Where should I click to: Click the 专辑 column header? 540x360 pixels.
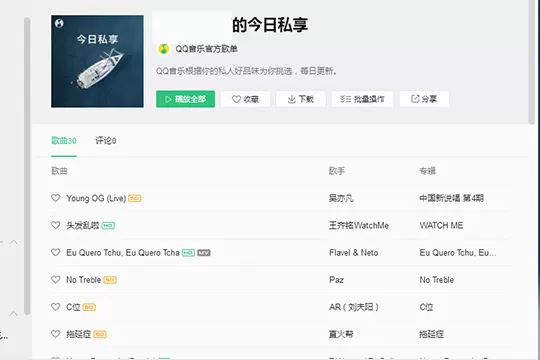427,171
